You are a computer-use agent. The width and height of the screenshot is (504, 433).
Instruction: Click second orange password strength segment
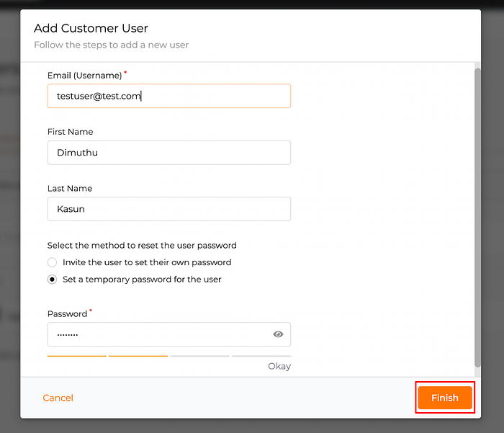pos(138,356)
